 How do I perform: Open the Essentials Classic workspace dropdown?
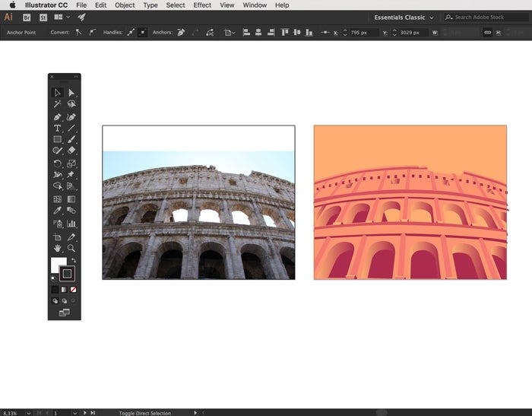pyautogui.click(x=404, y=17)
